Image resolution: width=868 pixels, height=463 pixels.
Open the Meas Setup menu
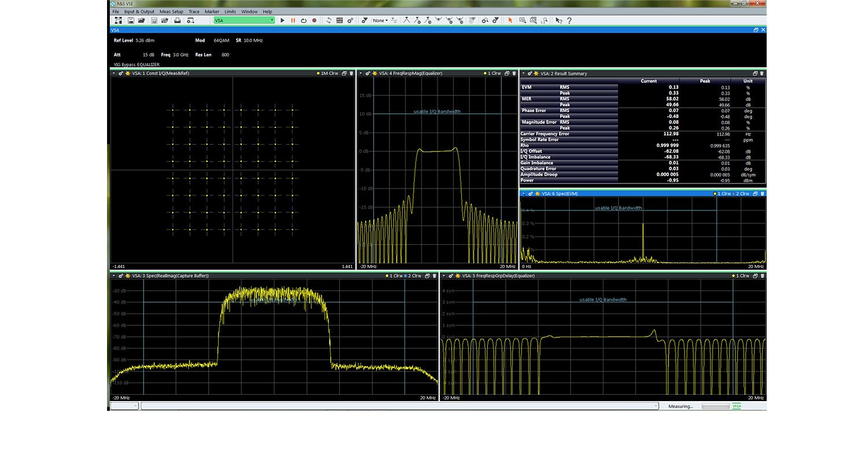[171, 12]
